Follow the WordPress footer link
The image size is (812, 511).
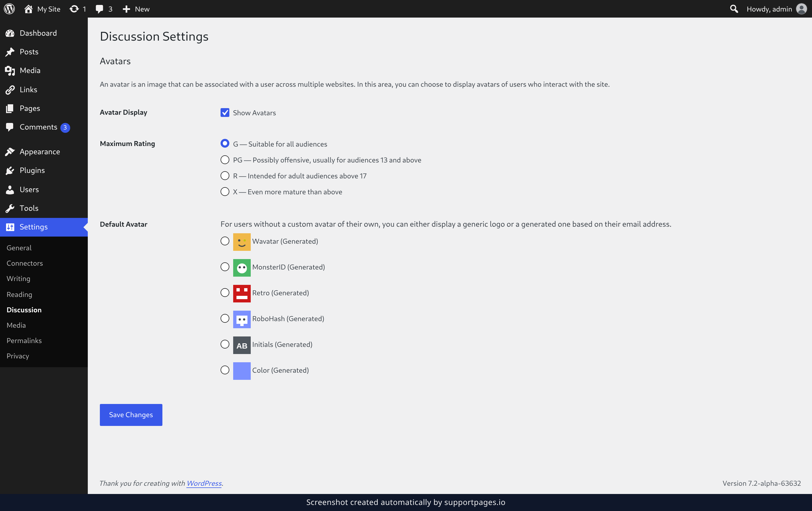pyautogui.click(x=204, y=483)
